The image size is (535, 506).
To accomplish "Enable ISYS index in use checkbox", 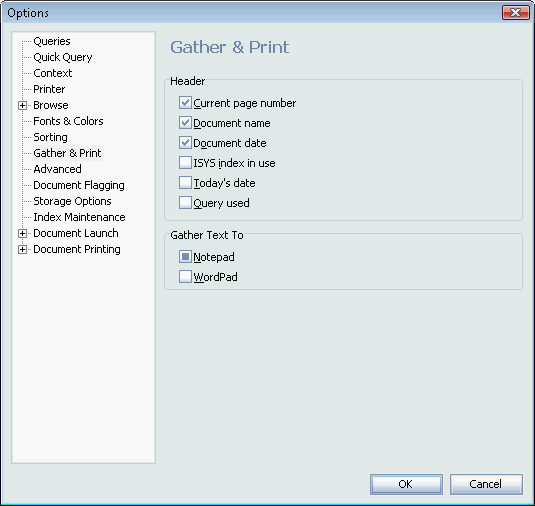I will pos(185,163).
